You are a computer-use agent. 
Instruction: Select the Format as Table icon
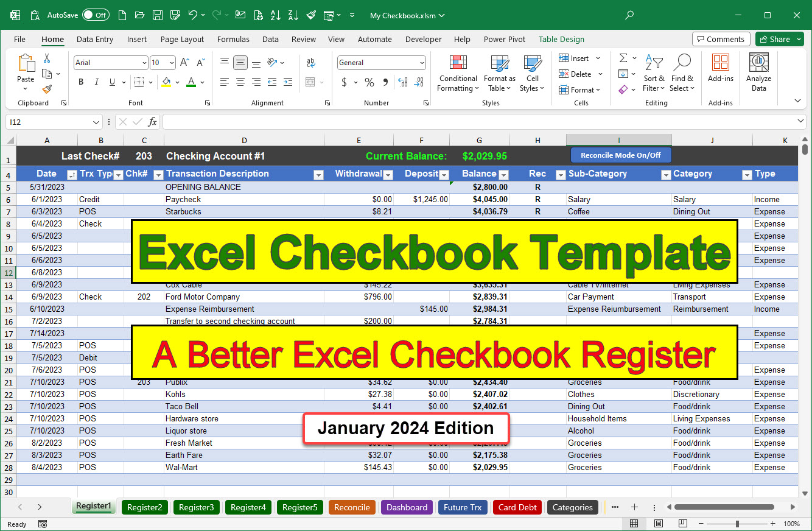coord(499,73)
